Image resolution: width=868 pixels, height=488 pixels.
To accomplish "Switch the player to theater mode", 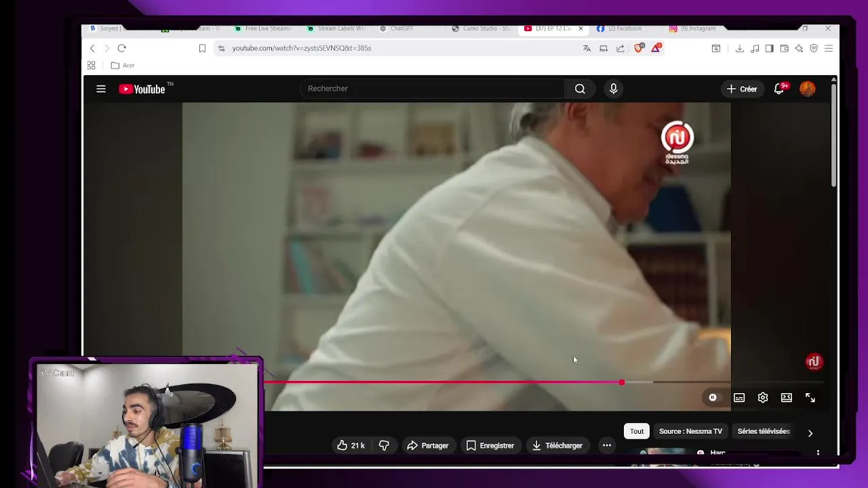I will [787, 398].
